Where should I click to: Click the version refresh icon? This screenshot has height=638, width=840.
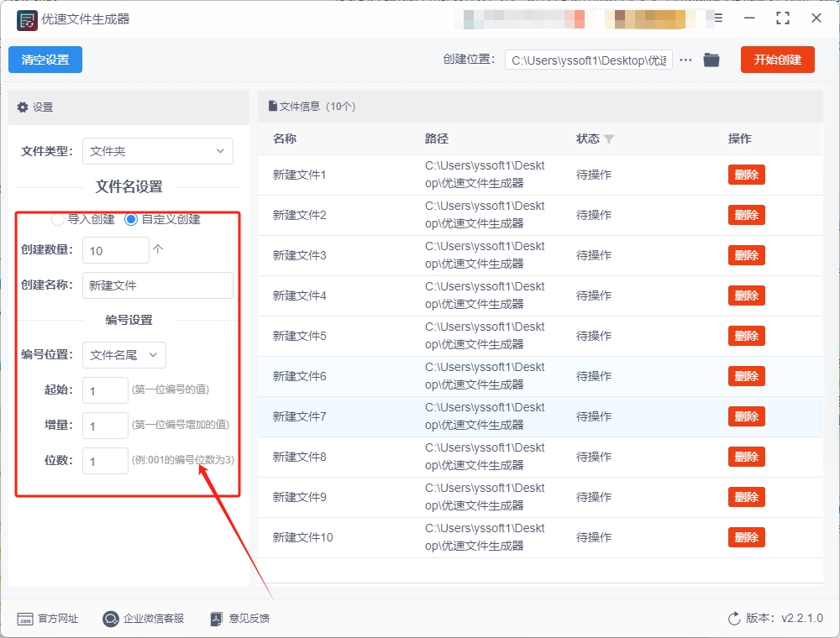(734, 619)
